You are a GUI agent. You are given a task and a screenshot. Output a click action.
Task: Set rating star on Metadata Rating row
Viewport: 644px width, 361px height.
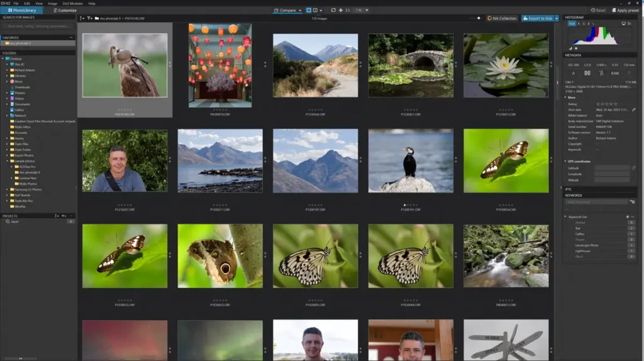(607, 104)
